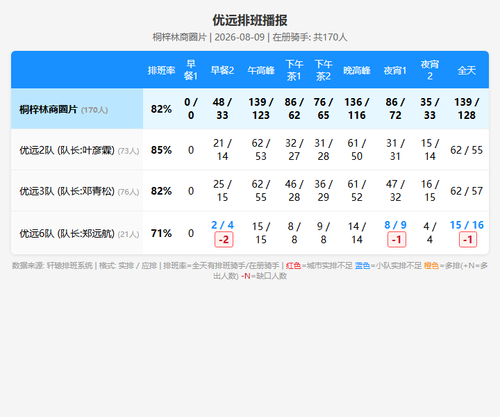Click 优远2队's 62 / 55 全天 cell
The image size is (500, 417).
tap(466, 150)
